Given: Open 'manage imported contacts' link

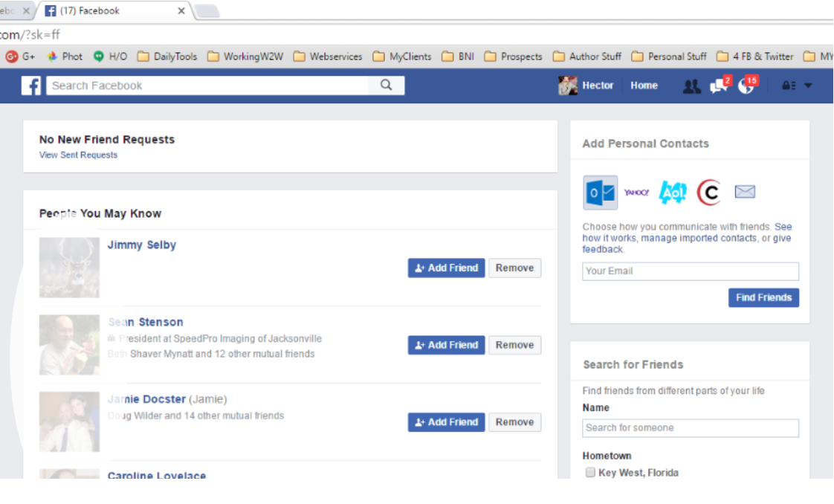Looking at the screenshot, I should [x=699, y=238].
